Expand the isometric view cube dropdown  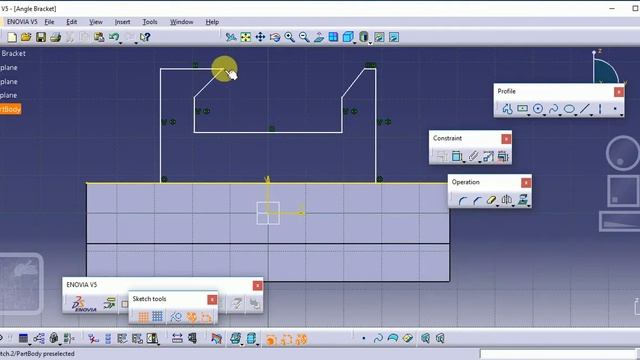coord(355,43)
